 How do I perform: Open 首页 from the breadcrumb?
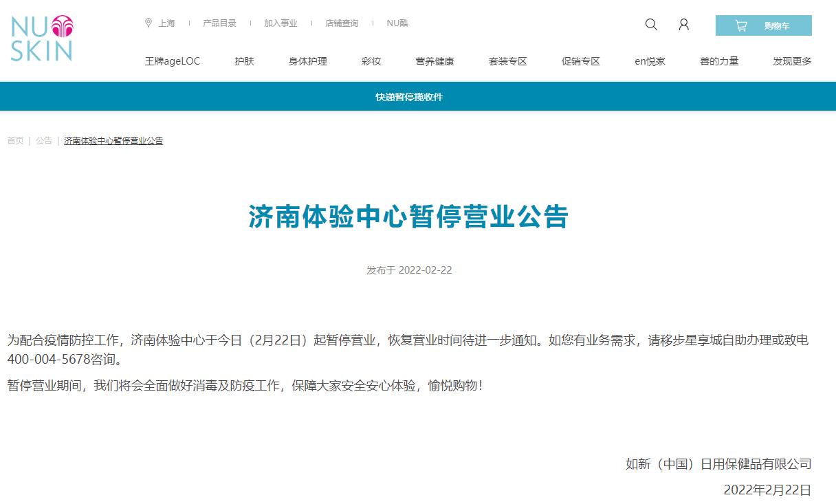[15, 140]
